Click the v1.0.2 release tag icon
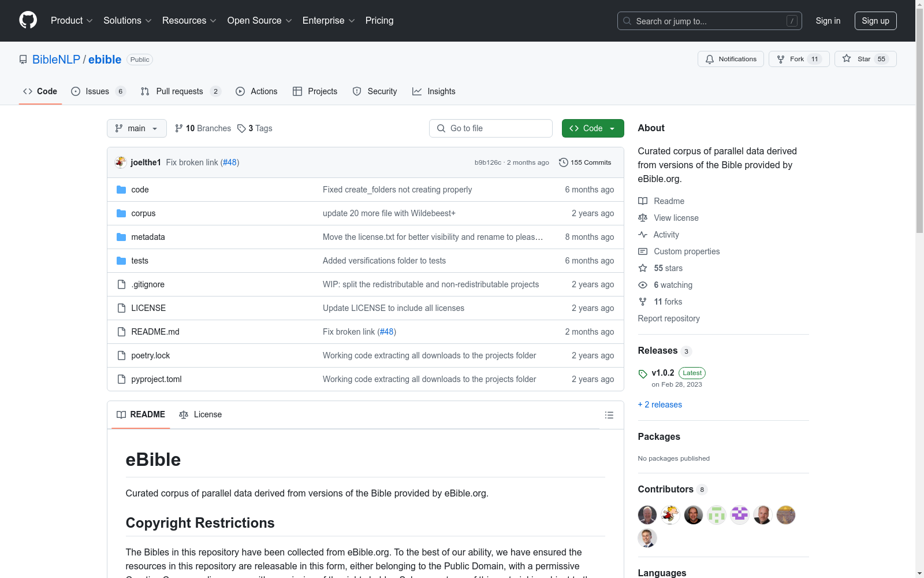Screen dimensions: 924x578 (x=643, y=374)
